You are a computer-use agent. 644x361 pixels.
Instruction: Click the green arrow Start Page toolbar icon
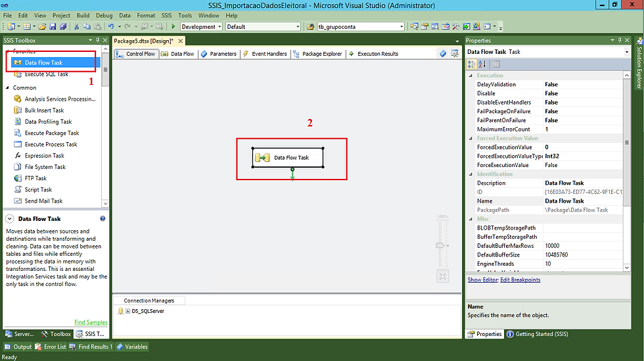point(467,27)
